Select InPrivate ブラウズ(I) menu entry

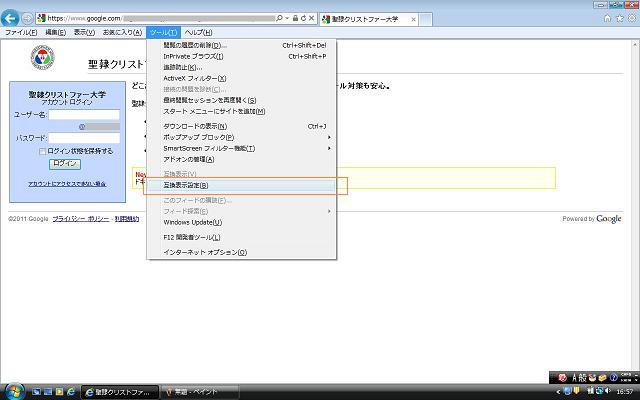point(242,56)
